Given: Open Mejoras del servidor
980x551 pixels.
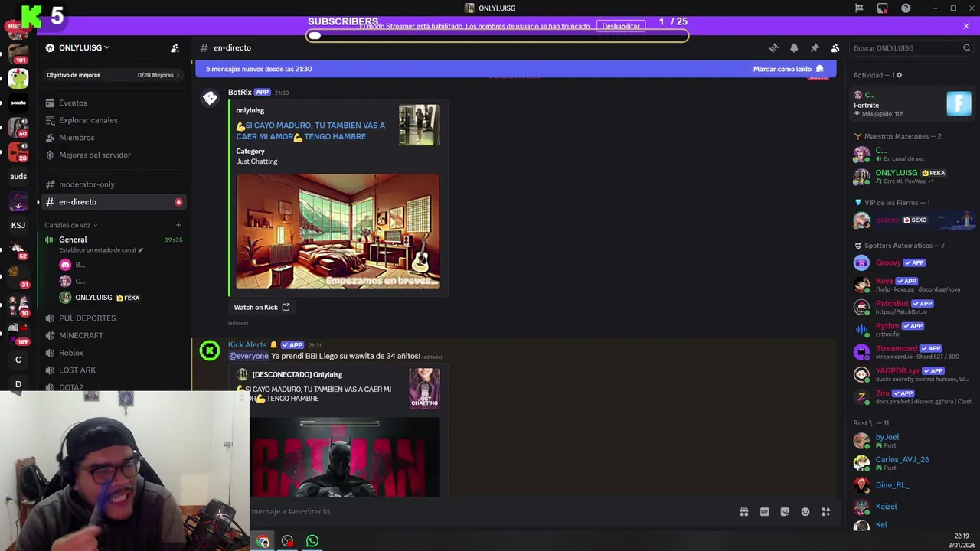Looking at the screenshot, I should tap(112, 155).
